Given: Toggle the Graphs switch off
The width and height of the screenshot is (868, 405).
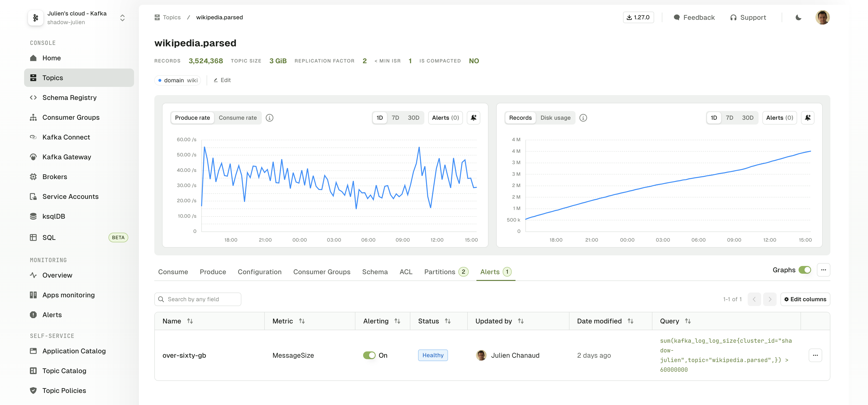Looking at the screenshot, I should 805,270.
